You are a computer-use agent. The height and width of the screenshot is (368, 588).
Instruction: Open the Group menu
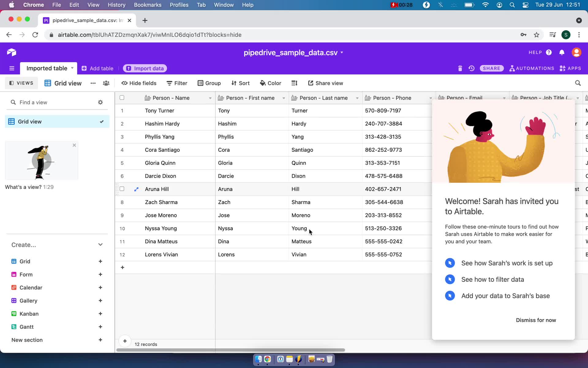(209, 83)
